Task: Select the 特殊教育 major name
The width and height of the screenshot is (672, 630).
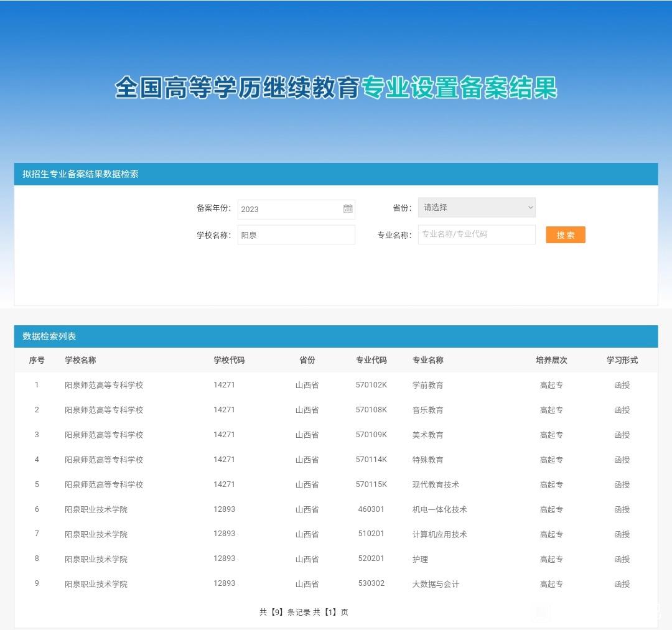Action: [427, 460]
